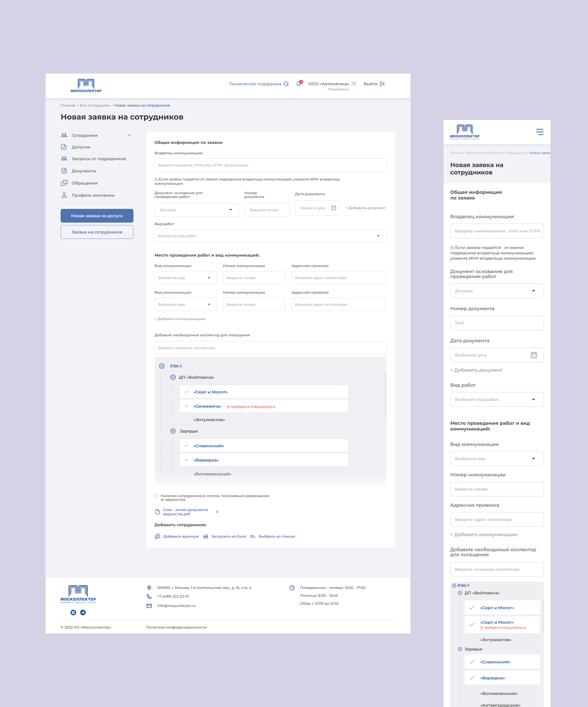The height and width of the screenshot is (707, 588).
Task: Click the 'Загрузить из Excel' icon link
Action: [x=206, y=536]
